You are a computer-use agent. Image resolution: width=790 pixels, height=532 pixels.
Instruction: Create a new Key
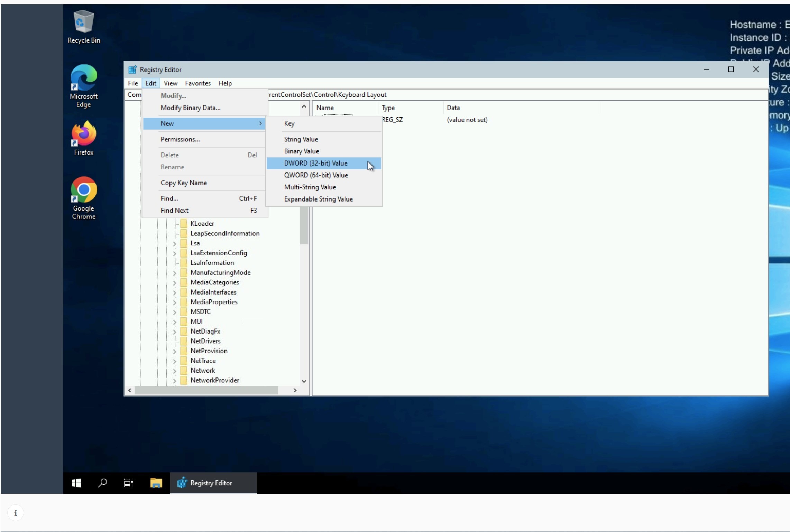tap(324, 123)
